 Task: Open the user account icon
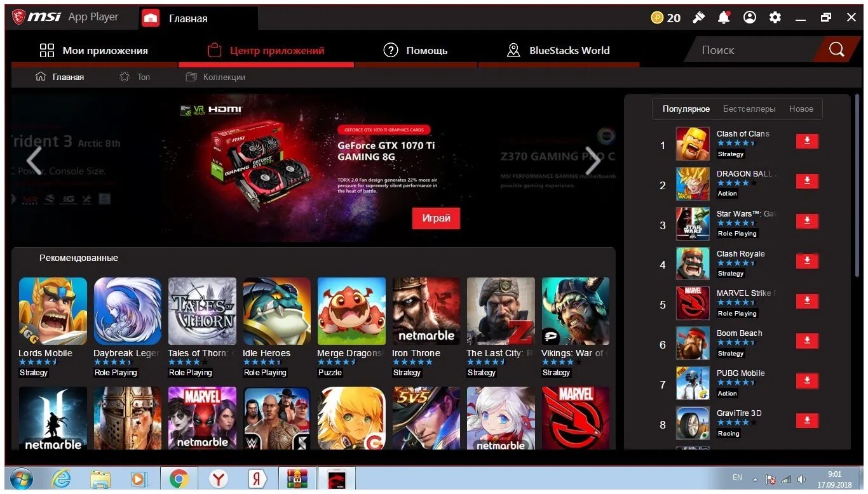tap(750, 18)
